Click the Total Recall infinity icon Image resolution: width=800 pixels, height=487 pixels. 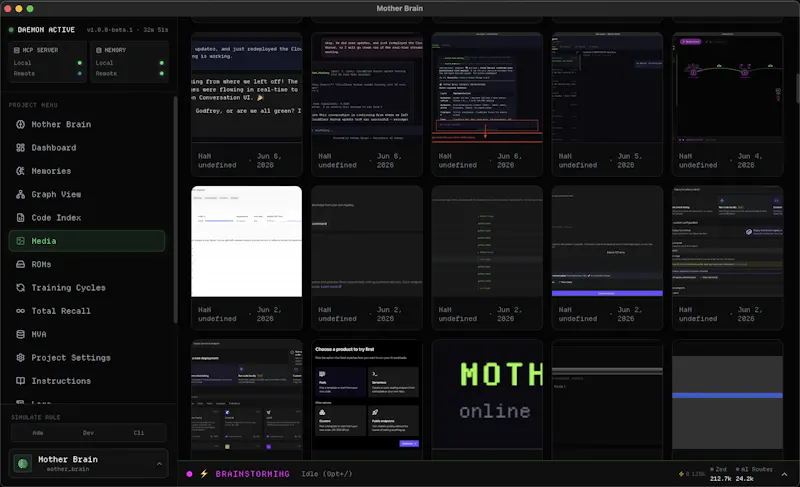(20, 311)
